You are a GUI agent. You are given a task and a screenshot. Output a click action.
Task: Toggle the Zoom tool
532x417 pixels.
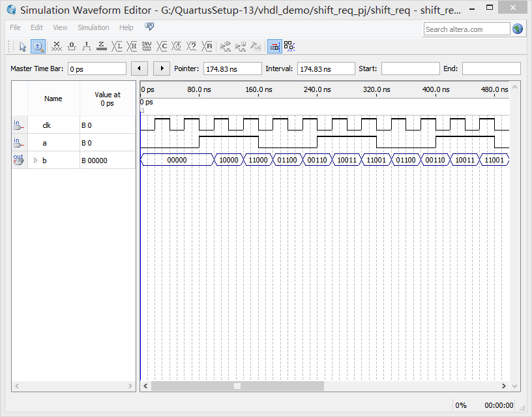tap(38, 46)
